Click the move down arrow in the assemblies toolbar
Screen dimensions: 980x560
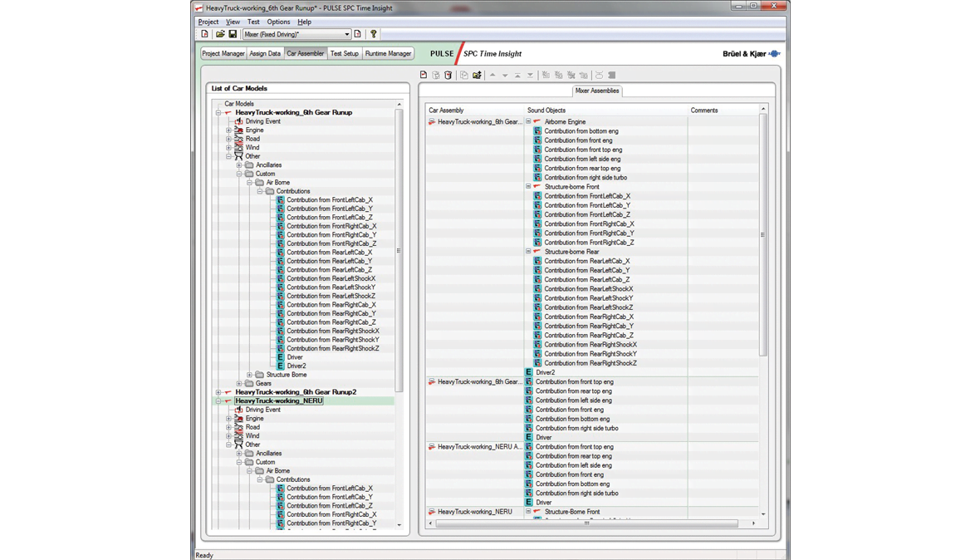click(x=505, y=75)
